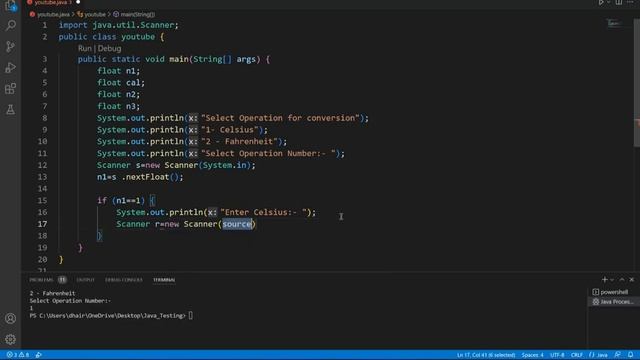
Task: Select the Terminal panel tab
Action: coord(164,280)
